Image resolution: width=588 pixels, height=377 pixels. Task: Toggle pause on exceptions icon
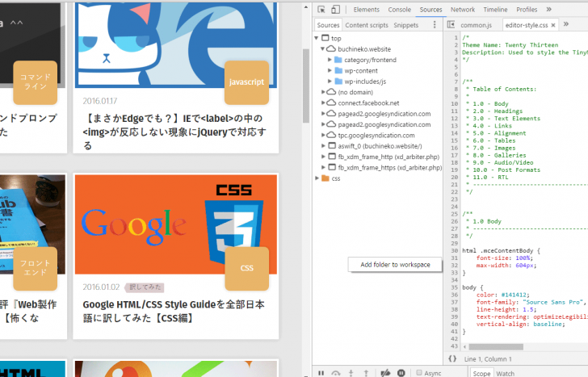tap(401, 373)
